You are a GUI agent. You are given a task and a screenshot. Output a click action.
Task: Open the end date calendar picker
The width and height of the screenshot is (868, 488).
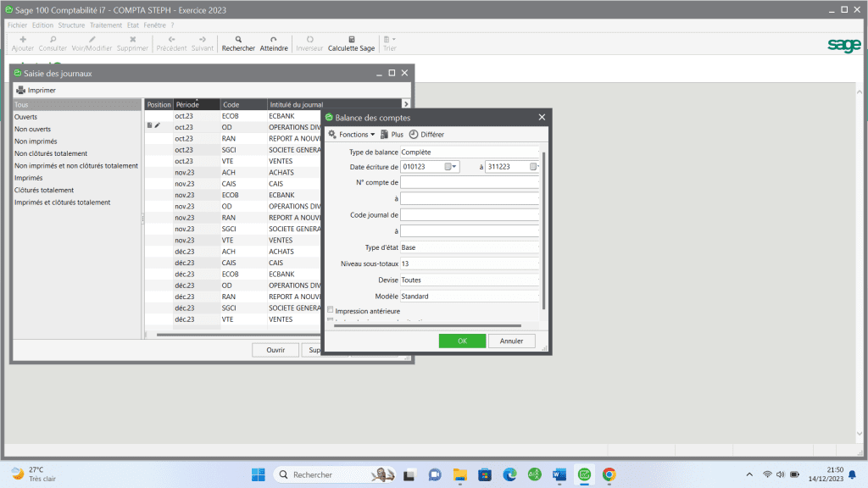tap(534, 167)
